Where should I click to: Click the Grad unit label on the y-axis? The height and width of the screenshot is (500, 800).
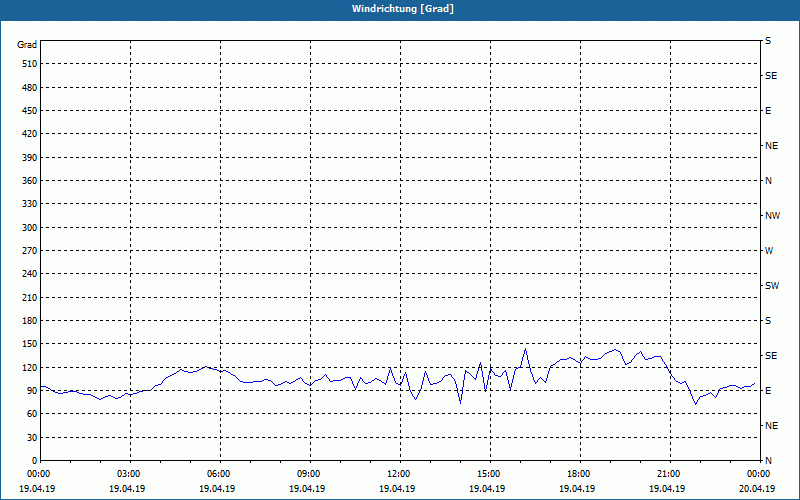pos(27,45)
